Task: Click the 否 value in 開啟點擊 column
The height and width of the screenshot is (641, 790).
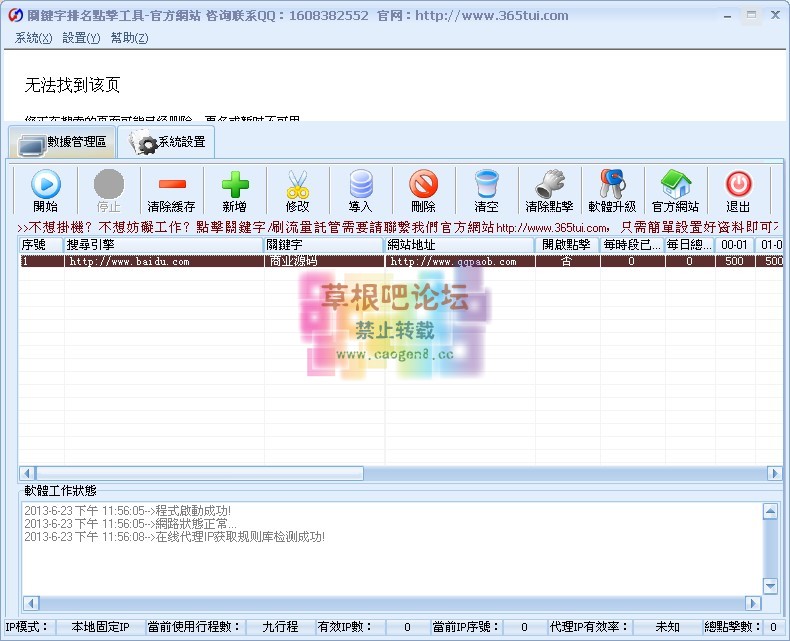Action: tap(567, 261)
